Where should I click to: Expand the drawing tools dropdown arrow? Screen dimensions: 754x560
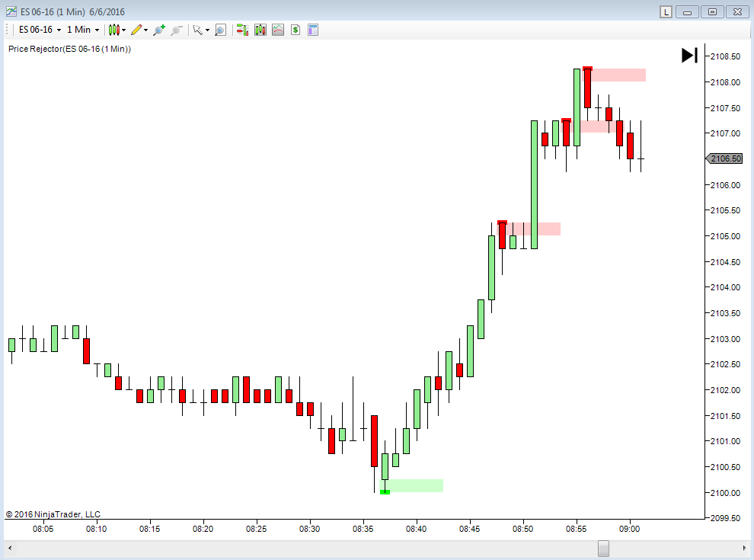(x=146, y=30)
